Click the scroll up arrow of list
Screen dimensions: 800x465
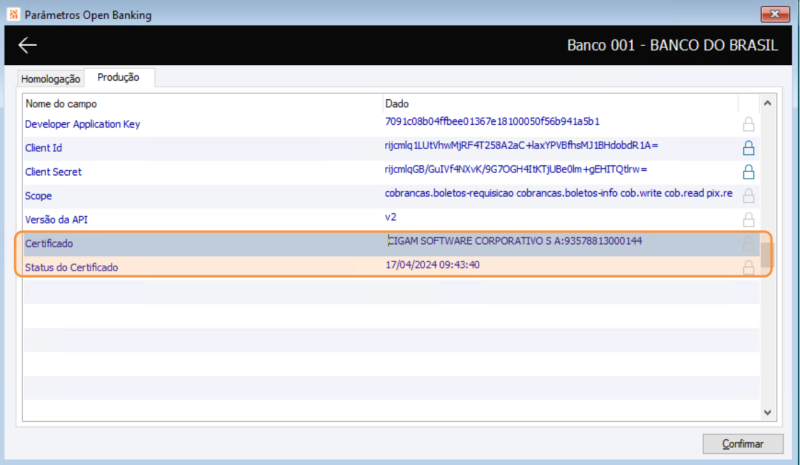point(767,104)
